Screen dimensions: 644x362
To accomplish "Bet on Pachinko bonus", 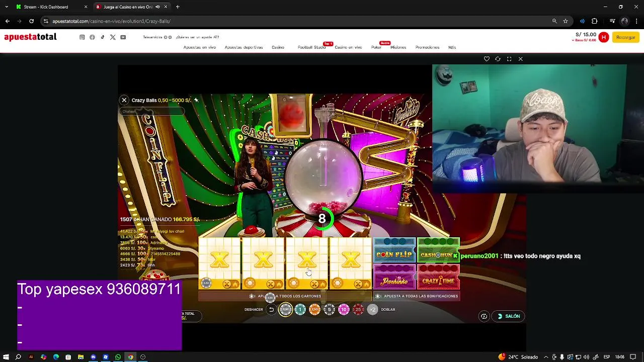I will click(394, 277).
